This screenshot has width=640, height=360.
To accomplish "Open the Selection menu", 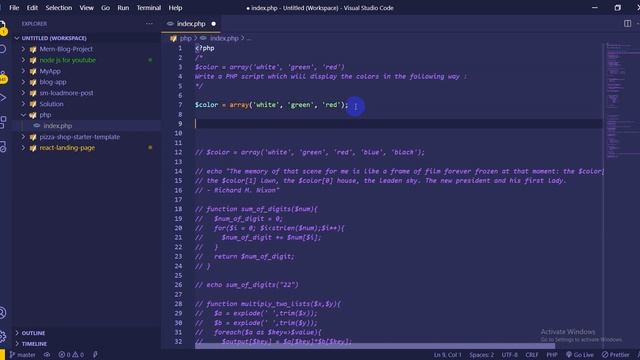I will coord(59,8).
